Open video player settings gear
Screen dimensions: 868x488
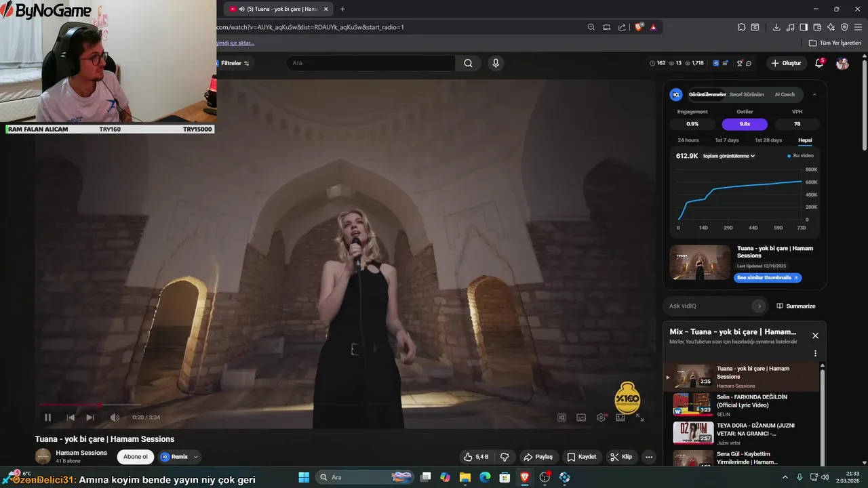pyautogui.click(x=601, y=418)
